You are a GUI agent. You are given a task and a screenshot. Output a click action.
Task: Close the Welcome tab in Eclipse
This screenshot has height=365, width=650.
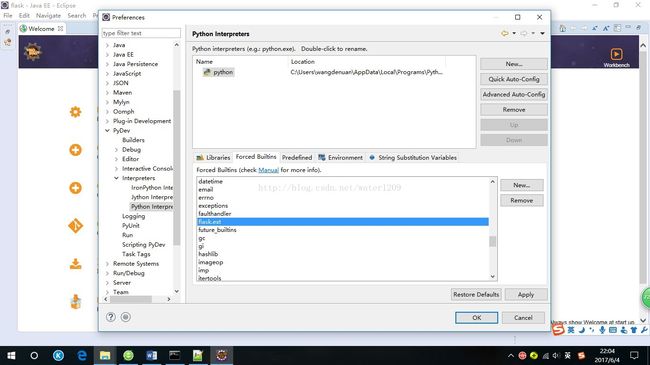pyautogui.click(x=61, y=29)
